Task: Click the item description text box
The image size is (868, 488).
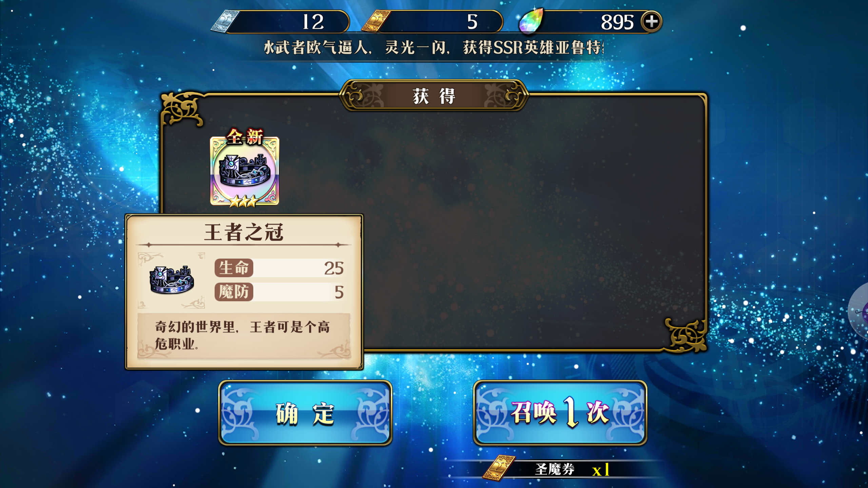Action: pos(244,335)
